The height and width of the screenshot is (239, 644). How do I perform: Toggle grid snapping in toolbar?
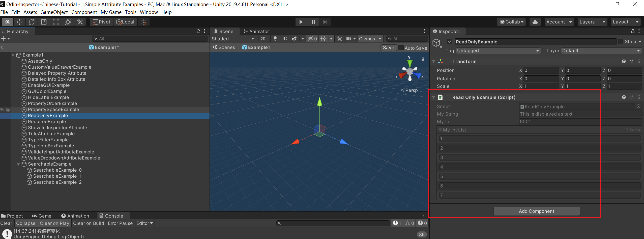(144, 22)
